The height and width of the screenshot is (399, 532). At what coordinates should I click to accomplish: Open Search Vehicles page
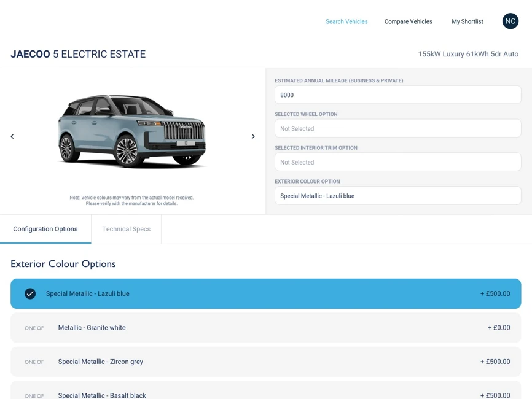[x=346, y=21]
